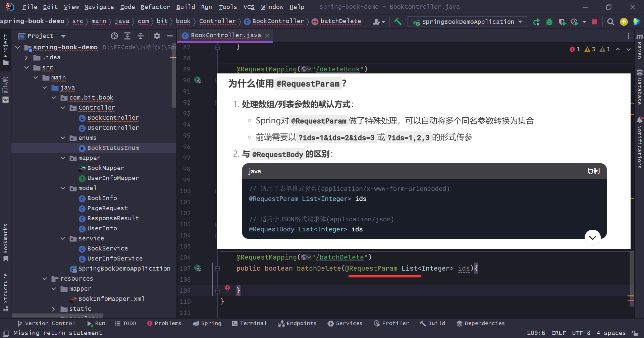Open the editor tabs more-options menu
This screenshot has width=644, height=338.
628,36
